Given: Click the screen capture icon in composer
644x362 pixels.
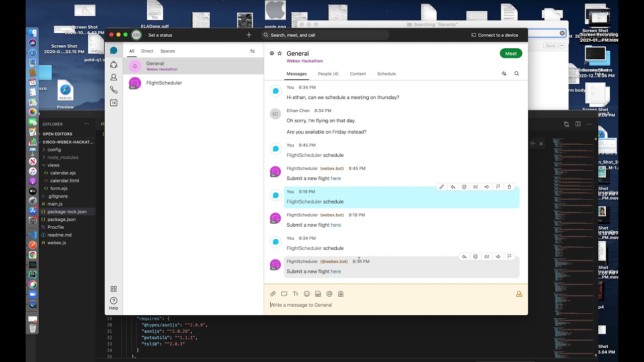Looking at the screenshot, I should [284, 294].
